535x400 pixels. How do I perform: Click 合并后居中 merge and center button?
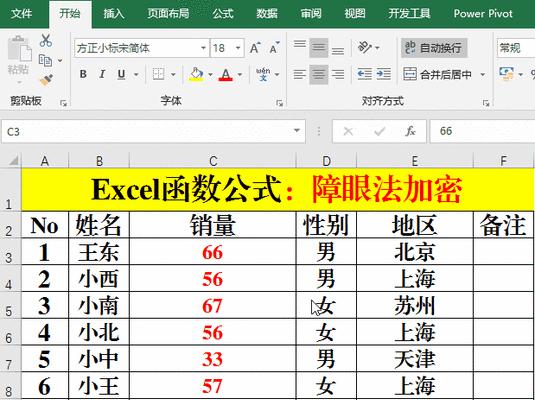pyautogui.click(x=438, y=74)
